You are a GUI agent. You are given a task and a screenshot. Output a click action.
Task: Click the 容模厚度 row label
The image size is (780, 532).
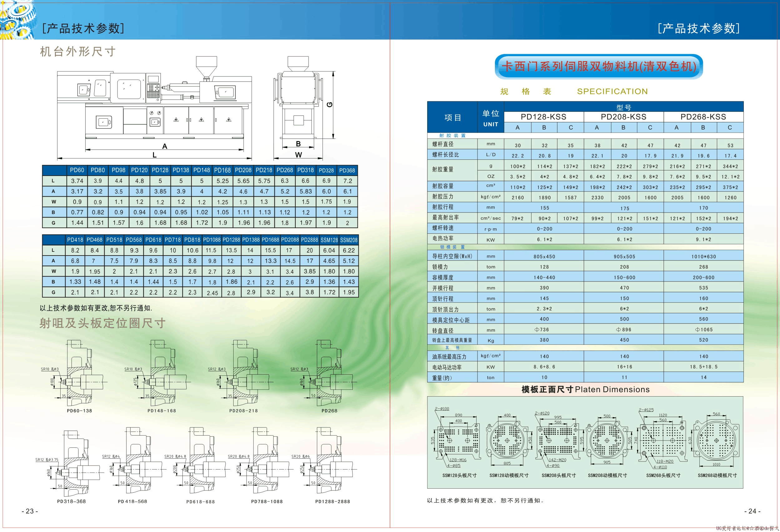tap(443, 277)
